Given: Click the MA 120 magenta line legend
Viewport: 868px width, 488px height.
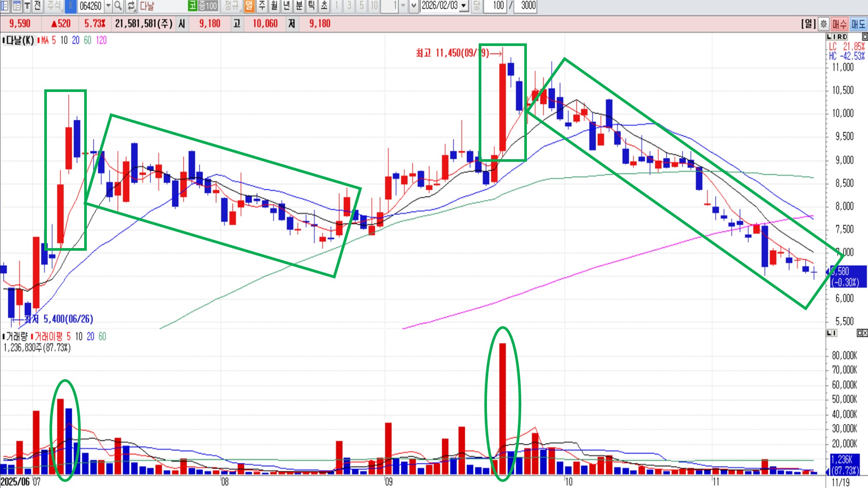Looking at the screenshot, I should (x=101, y=40).
